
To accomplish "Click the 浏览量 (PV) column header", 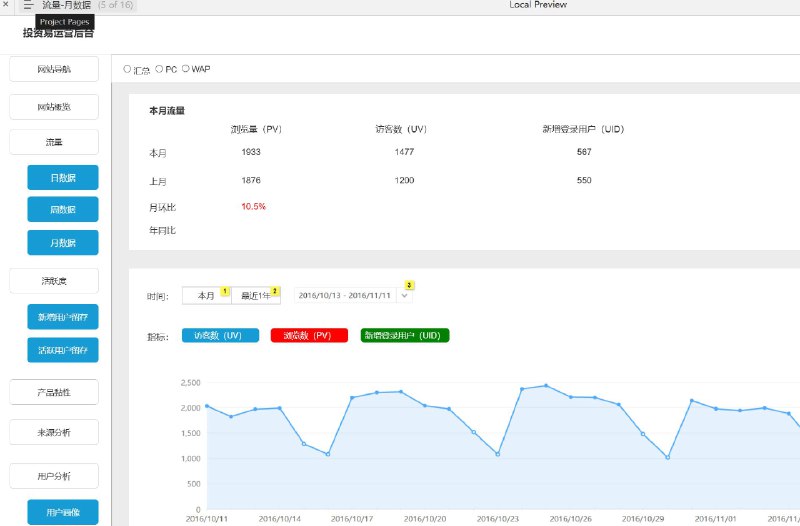I will (x=256, y=130).
